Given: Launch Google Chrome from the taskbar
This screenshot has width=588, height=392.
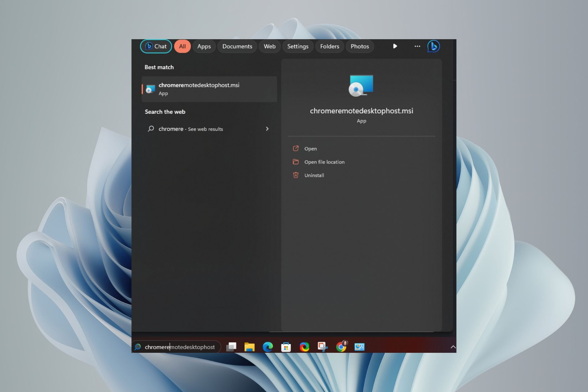Looking at the screenshot, I should (341, 347).
